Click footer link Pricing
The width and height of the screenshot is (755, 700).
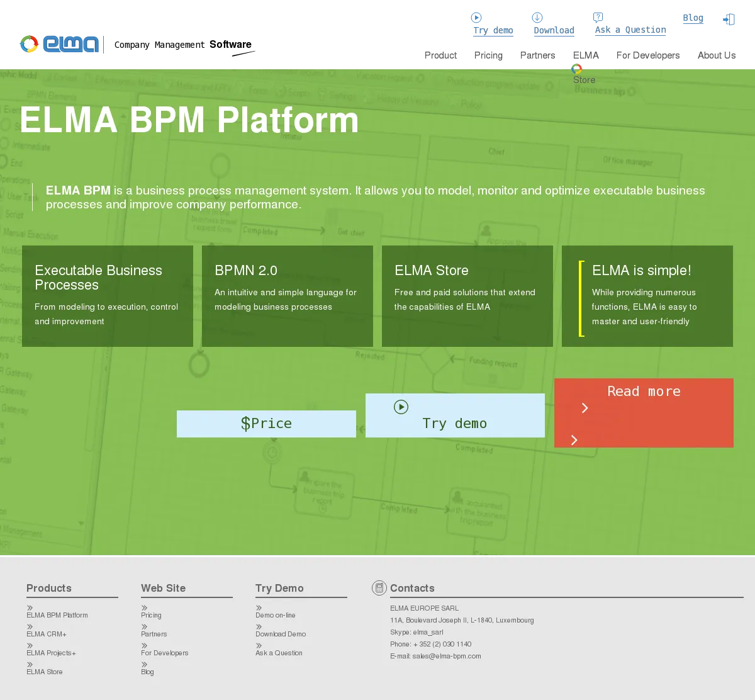point(151,615)
